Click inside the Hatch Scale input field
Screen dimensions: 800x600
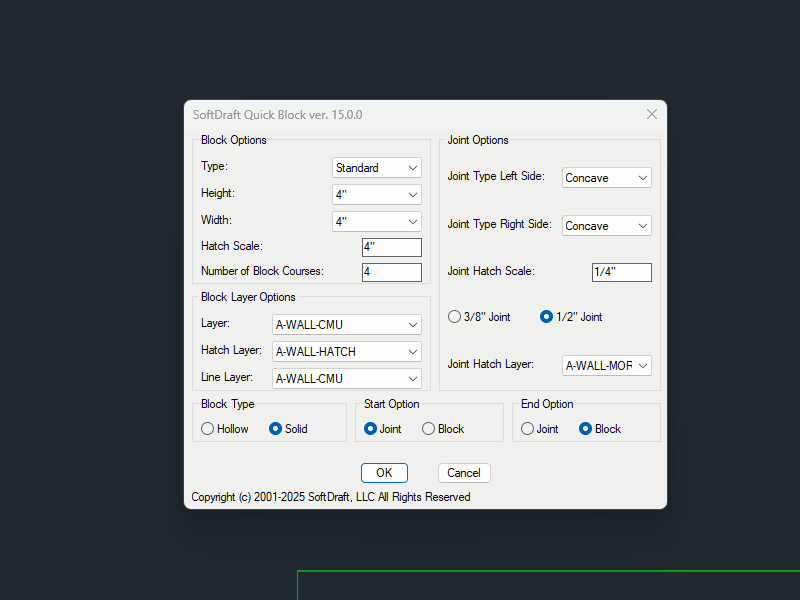pyautogui.click(x=391, y=246)
